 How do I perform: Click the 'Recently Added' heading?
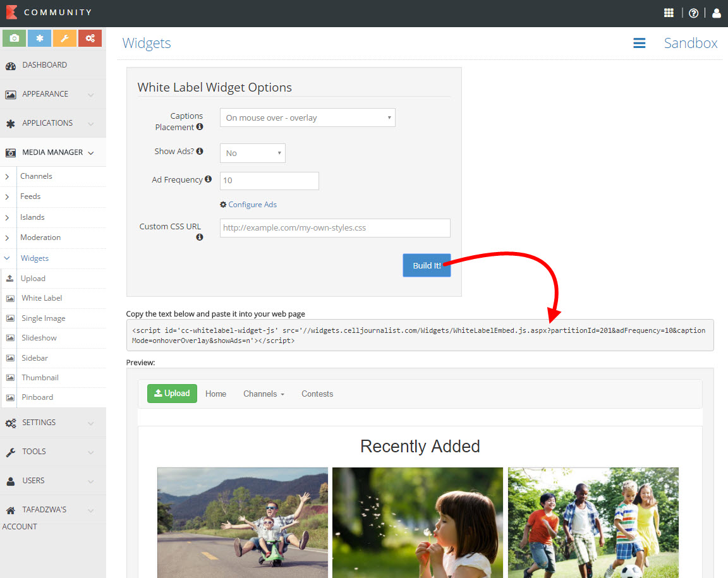coord(420,446)
